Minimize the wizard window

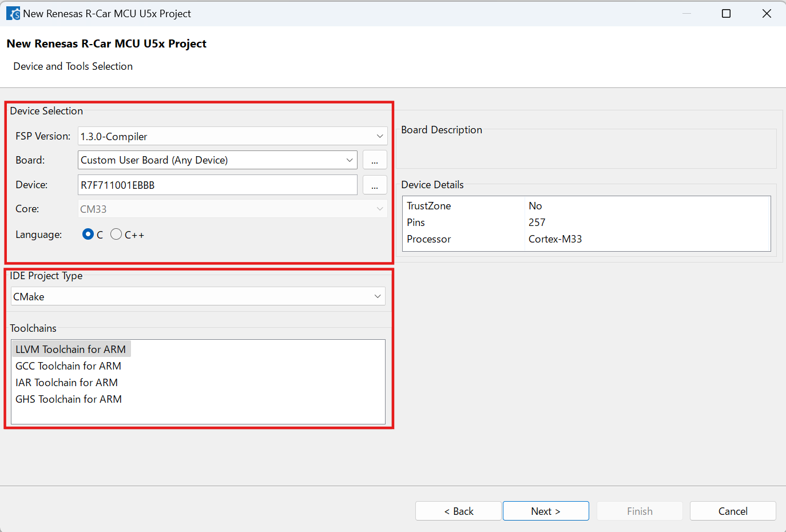click(686, 14)
